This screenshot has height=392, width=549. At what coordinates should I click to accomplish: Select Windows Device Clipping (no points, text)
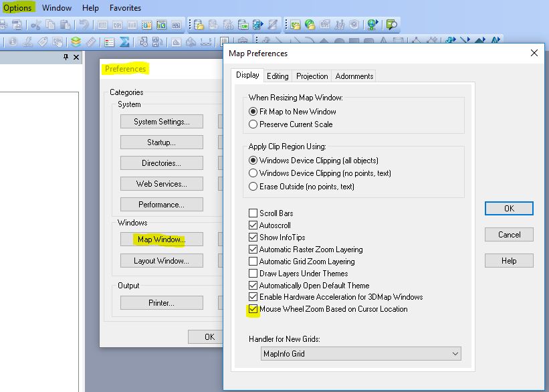click(253, 173)
